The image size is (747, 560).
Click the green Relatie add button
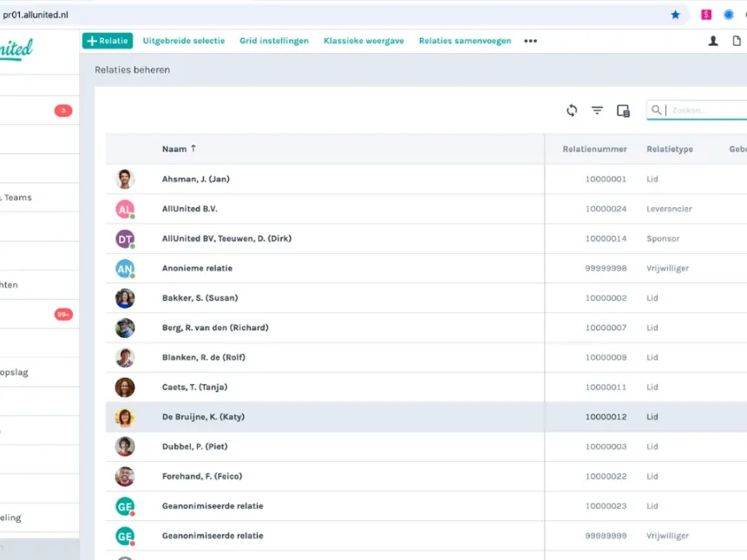coord(108,41)
